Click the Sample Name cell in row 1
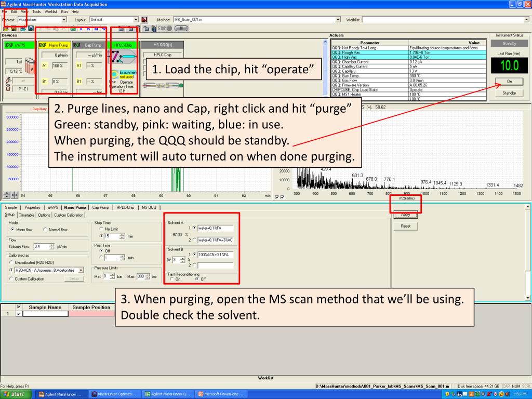 click(x=46, y=313)
